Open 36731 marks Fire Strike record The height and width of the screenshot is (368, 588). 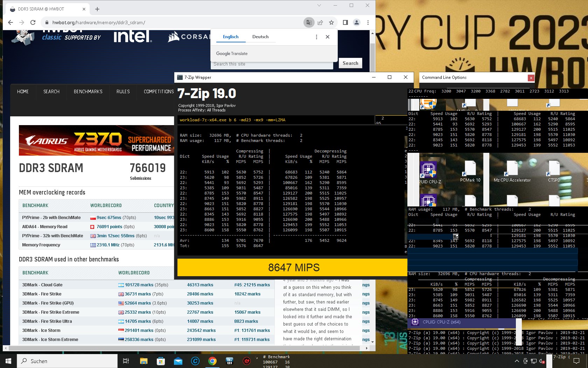click(138, 294)
